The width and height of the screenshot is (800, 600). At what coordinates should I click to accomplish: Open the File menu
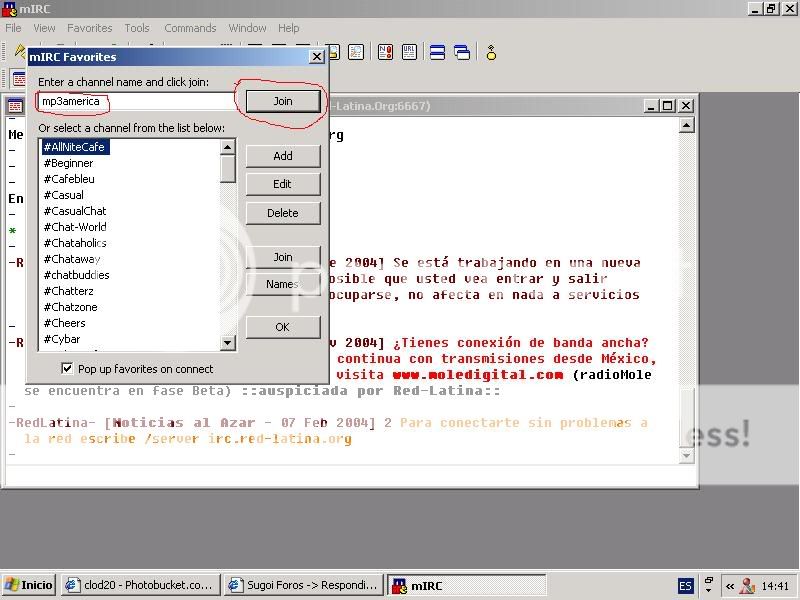[13, 28]
